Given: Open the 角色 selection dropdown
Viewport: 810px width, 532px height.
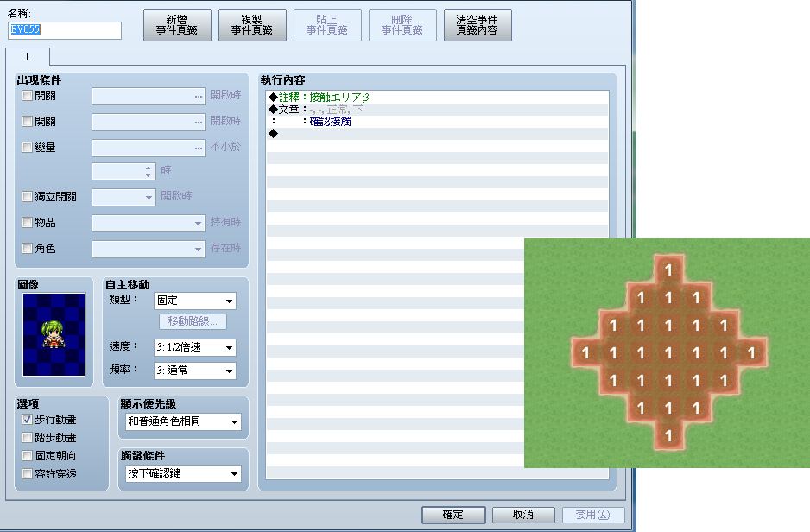Looking at the screenshot, I should pos(149,249).
